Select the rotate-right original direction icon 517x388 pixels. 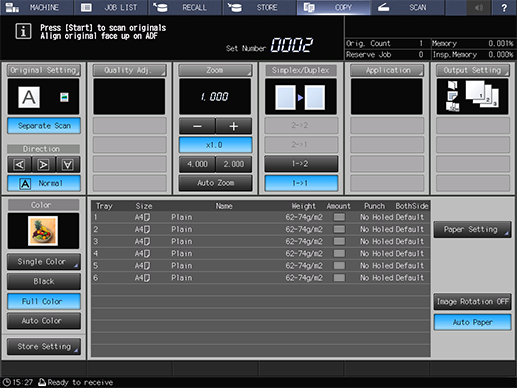pos(43,164)
